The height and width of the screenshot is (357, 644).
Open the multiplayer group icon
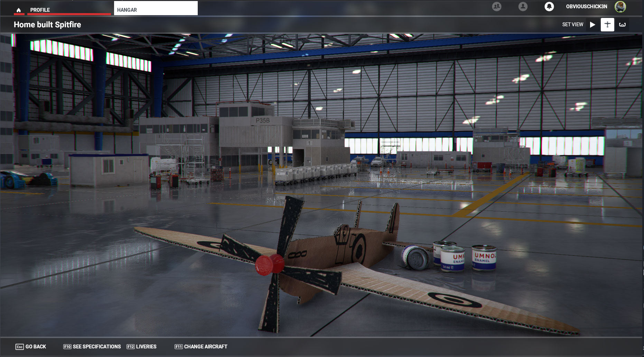pos(497,7)
